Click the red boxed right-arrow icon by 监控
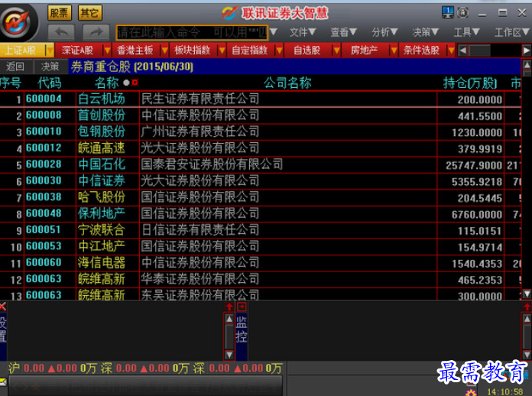The height and width of the screenshot is (396, 532). coord(242,307)
